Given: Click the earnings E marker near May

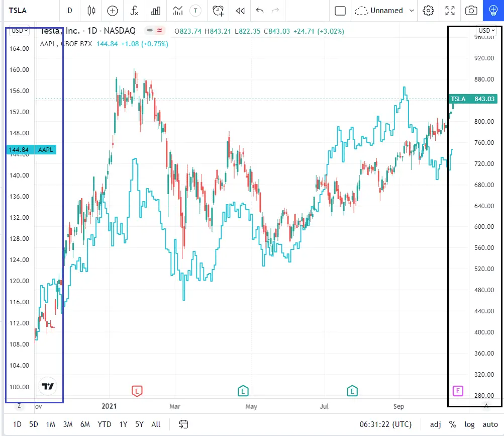Looking at the screenshot, I should (x=243, y=391).
